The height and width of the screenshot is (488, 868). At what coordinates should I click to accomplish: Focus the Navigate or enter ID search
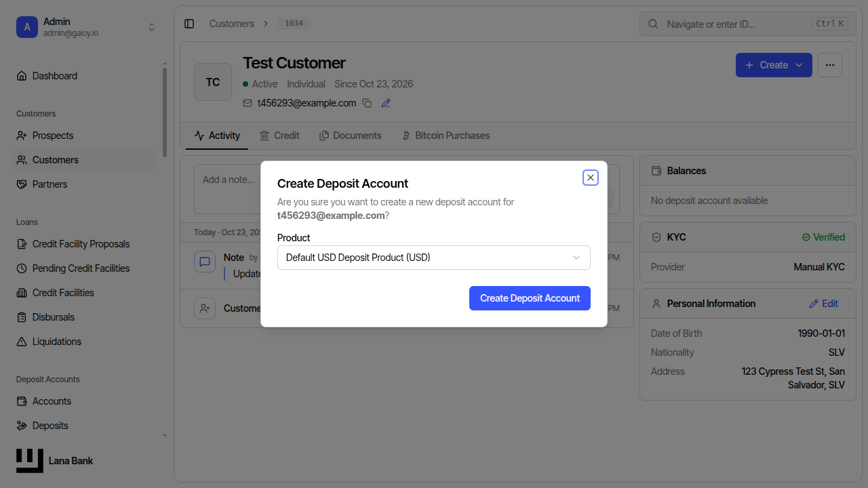point(747,24)
